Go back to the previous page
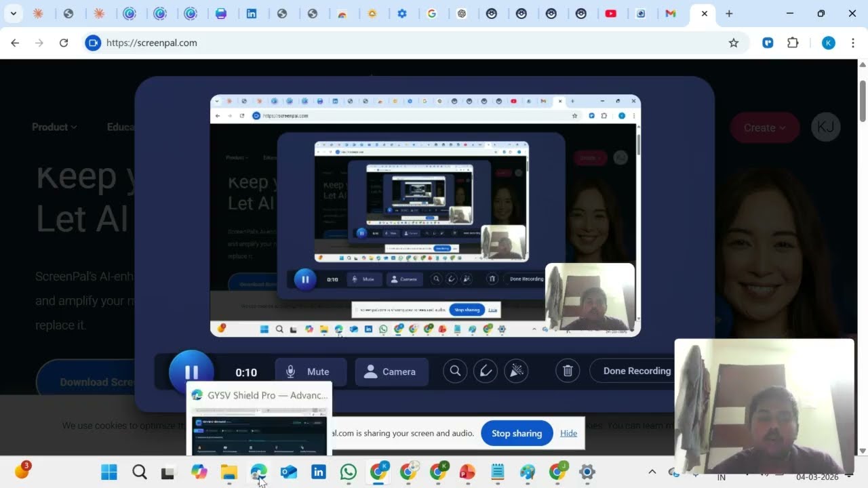 click(x=15, y=43)
